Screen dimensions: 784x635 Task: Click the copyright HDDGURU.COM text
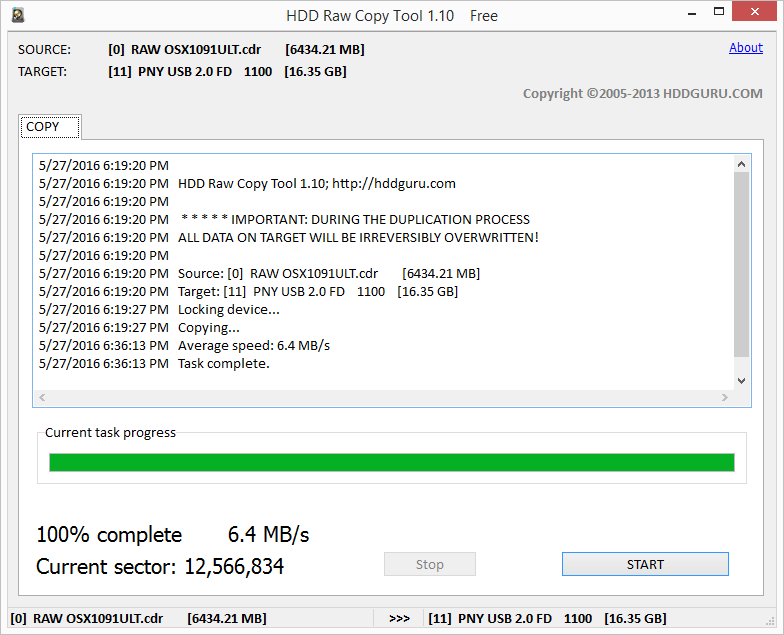tap(642, 94)
